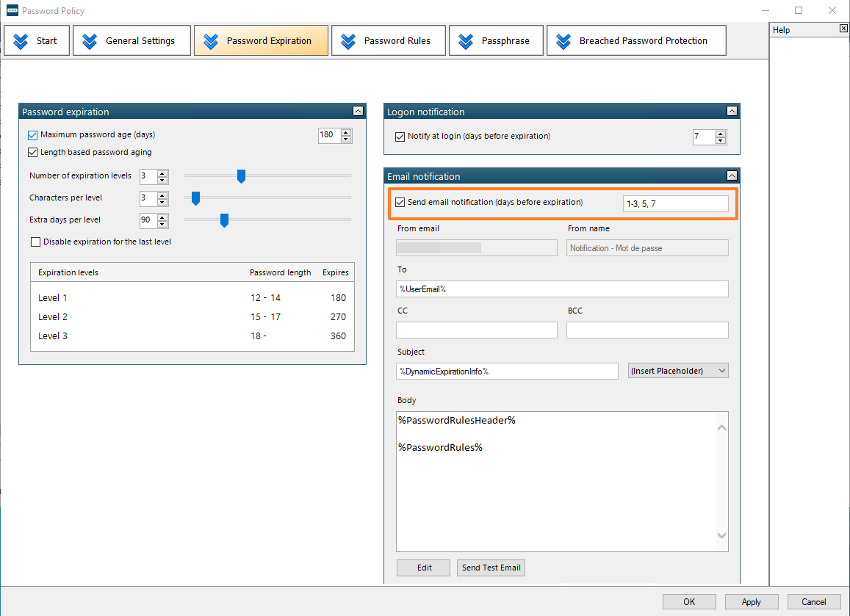Click the Breached Password Protection chevron icon
Screen dimensions: 850x616
(x=563, y=41)
